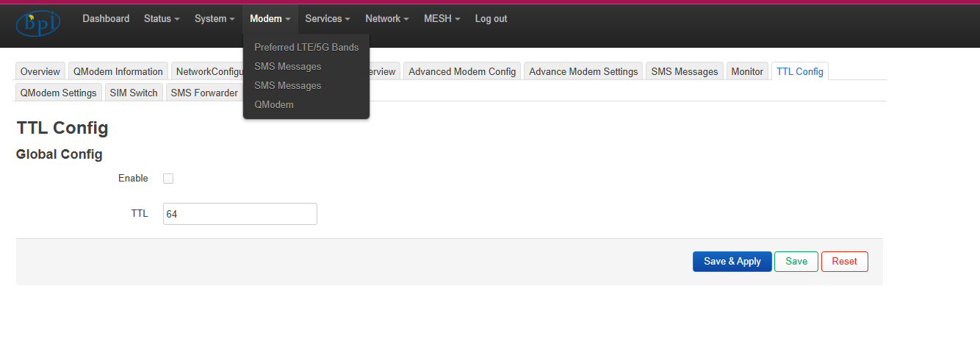Viewport: 980px width, 341px height.
Task: Expand the Services dropdown menu
Action: tap(328, 19)
